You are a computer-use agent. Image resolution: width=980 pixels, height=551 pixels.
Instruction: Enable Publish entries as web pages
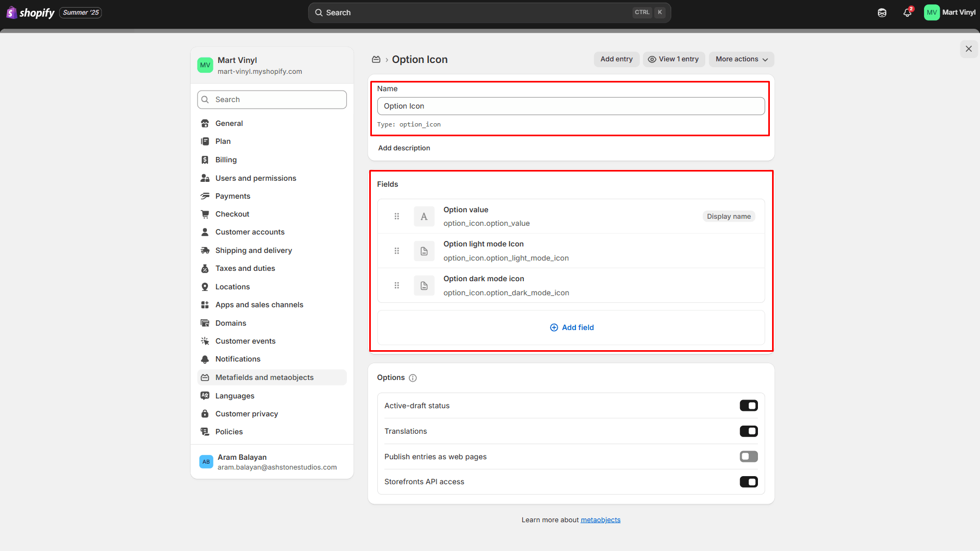point(748,457)
